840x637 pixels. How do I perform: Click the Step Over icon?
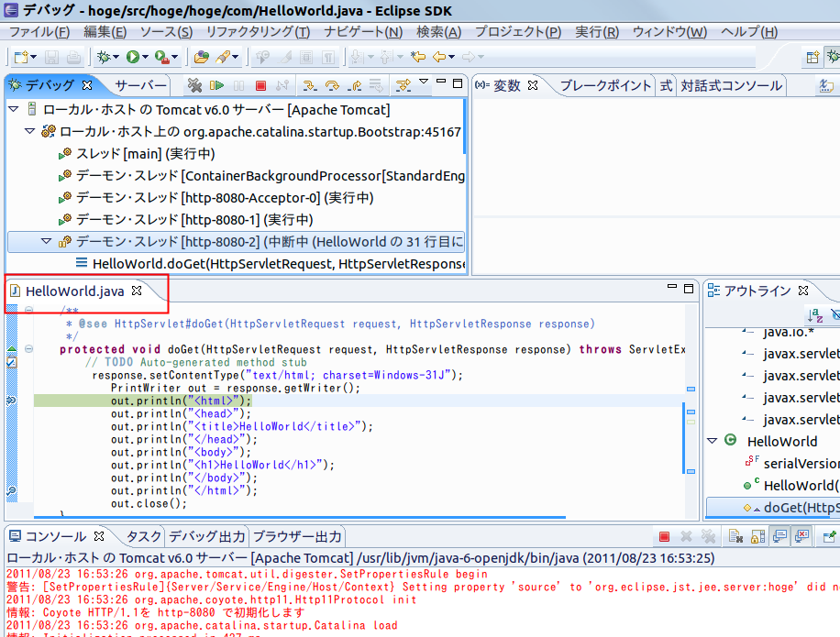pos(332,85)
